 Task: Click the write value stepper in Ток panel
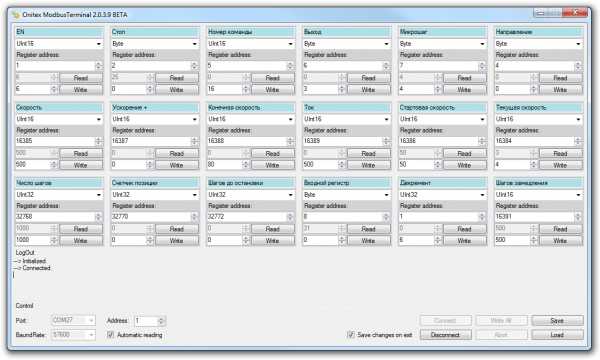[342, 165]
